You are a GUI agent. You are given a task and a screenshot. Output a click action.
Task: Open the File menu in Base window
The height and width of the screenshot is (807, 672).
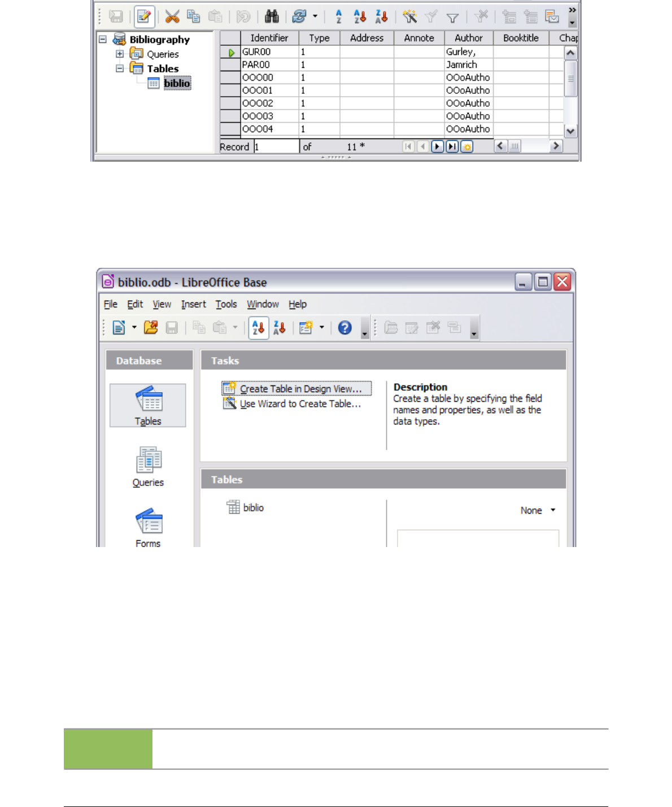coord(111,304)
